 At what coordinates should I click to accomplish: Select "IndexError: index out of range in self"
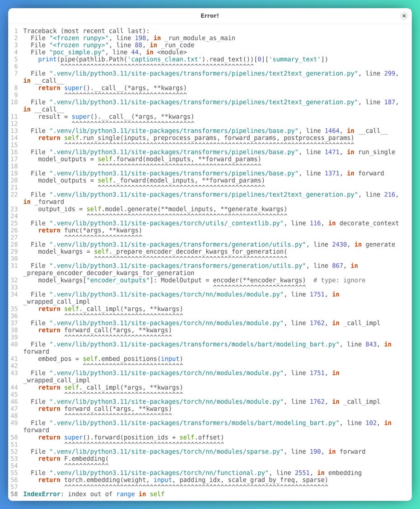94,494
